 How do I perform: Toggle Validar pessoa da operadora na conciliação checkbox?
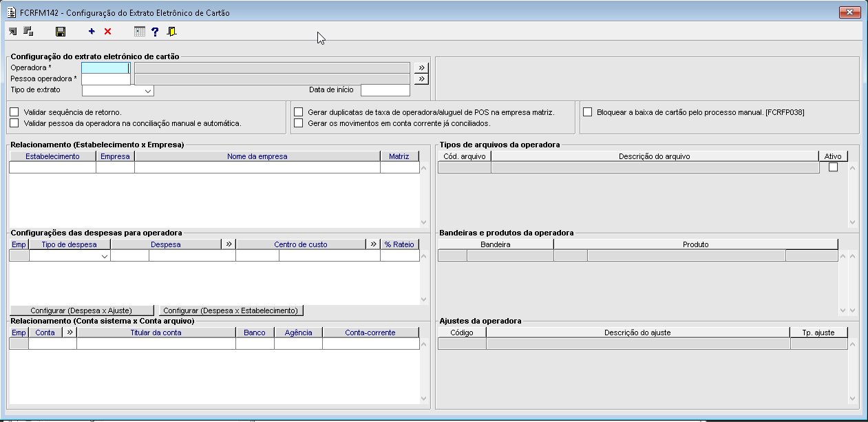coord(14,123)
